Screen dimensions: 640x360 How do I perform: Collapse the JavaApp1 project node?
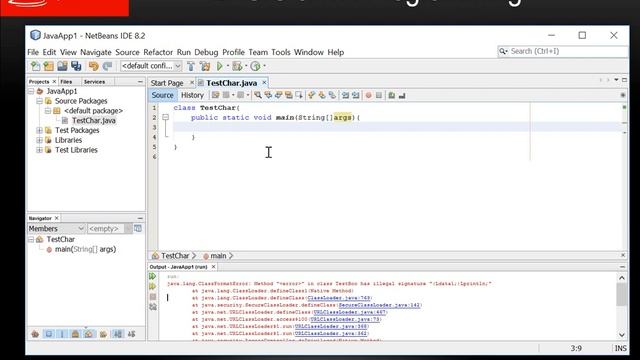pos(31,91)
